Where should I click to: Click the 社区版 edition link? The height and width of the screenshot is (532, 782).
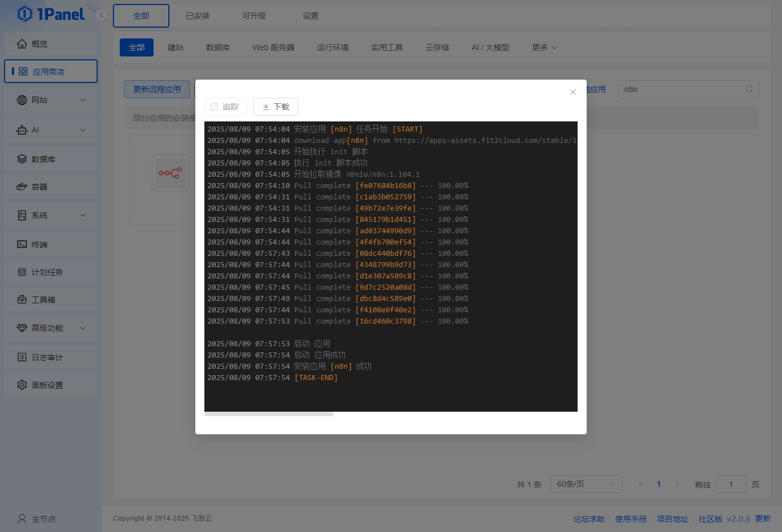[x=710, y=518]
